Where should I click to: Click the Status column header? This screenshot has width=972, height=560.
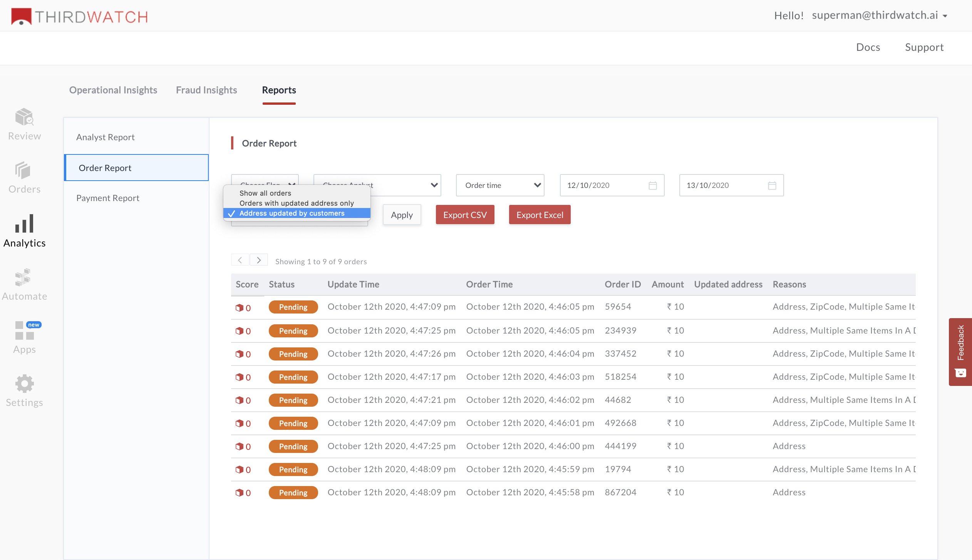282,284
